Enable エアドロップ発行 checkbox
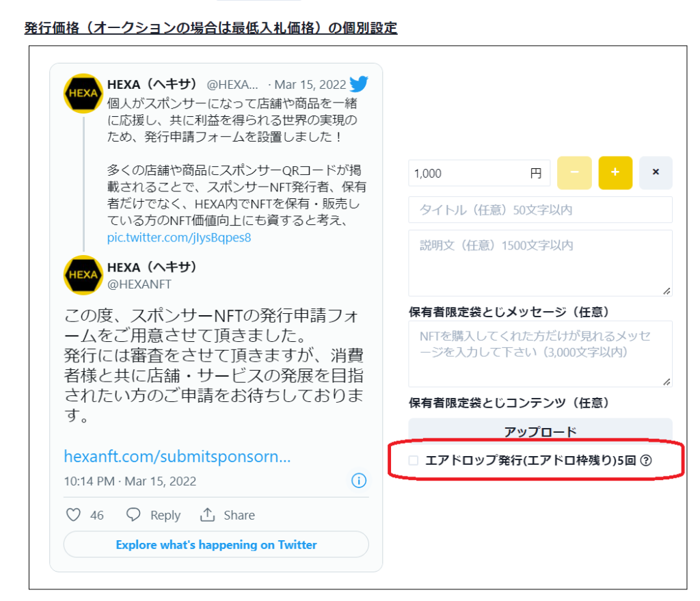 click(x=414, y=460)
